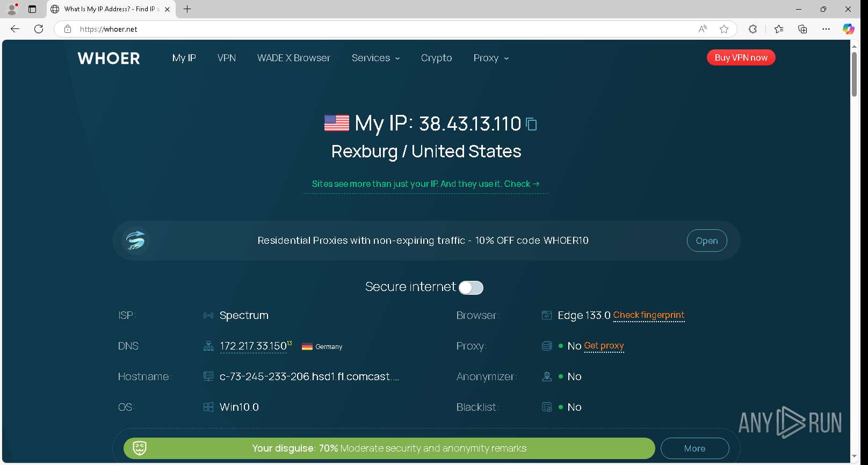Click the Proxy database icon

pyautogui.click(x=547, y=346)
